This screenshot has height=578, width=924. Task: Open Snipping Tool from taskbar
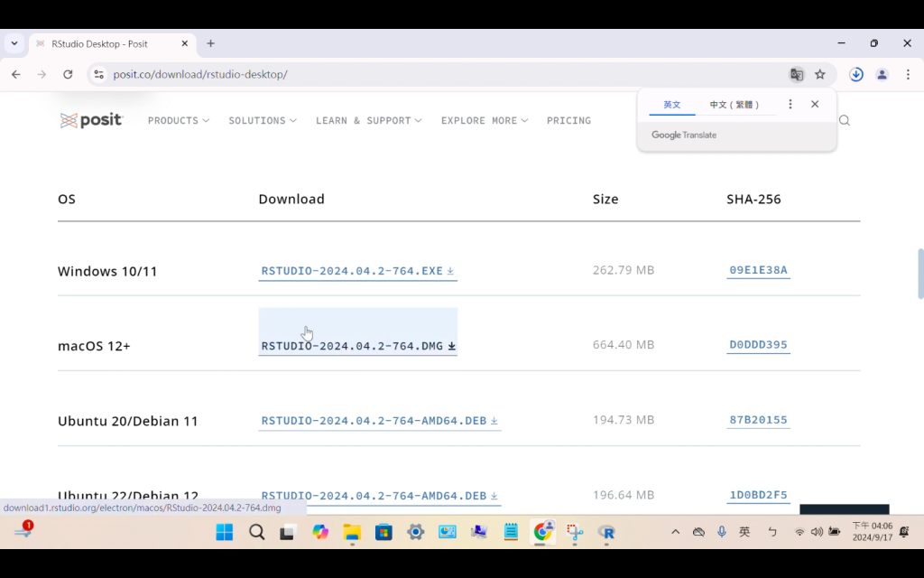[x=575, y=532]
